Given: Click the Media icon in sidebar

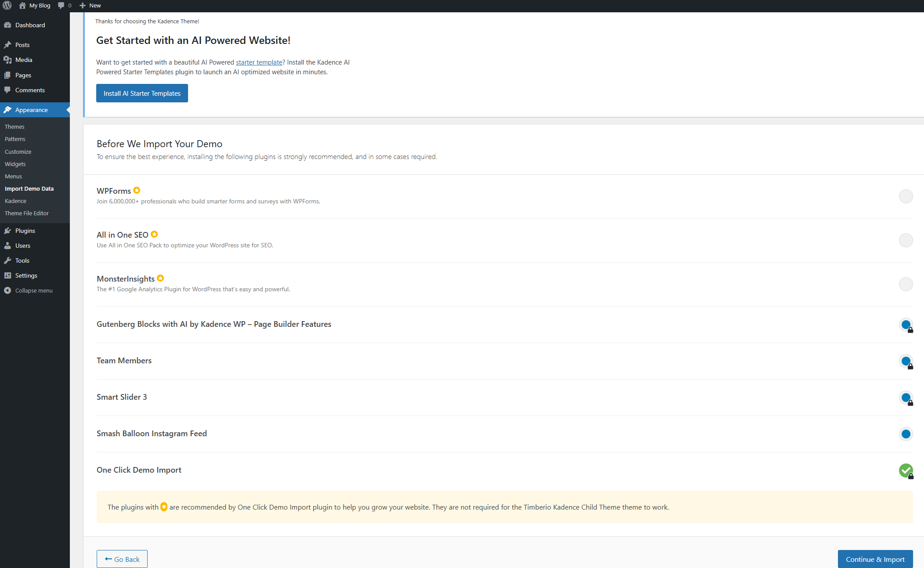Looking at the screenshot, I should pyautogui.click(x=7, y=60).
